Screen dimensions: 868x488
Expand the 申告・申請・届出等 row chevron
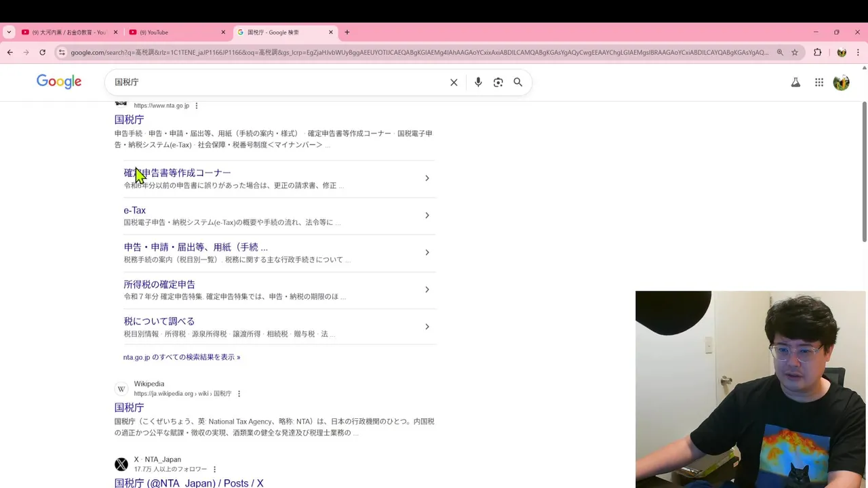[427, 252]
